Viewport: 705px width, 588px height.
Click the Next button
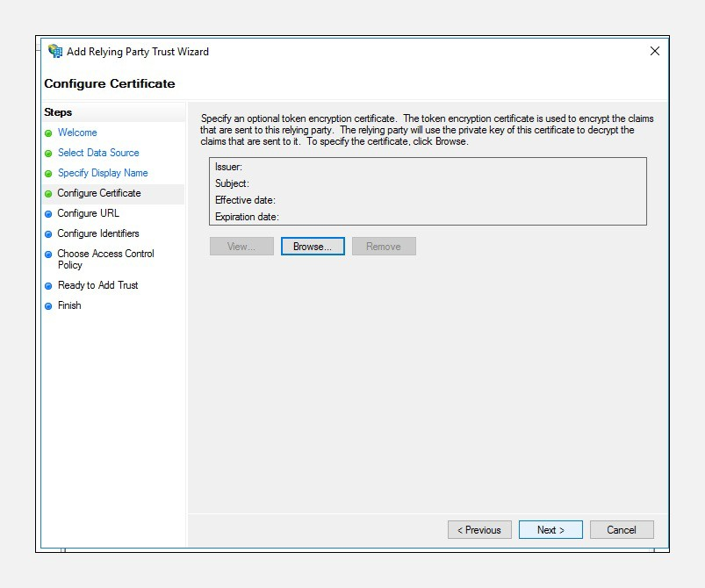(550, 530)
